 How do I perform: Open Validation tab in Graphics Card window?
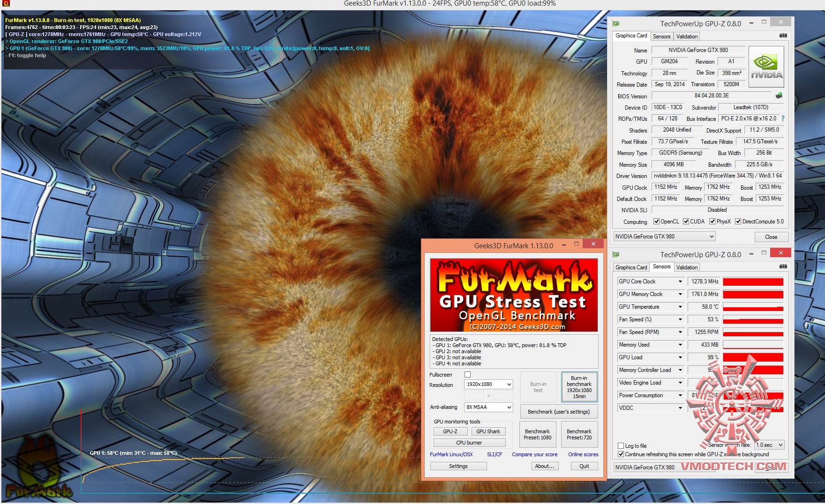687,37
